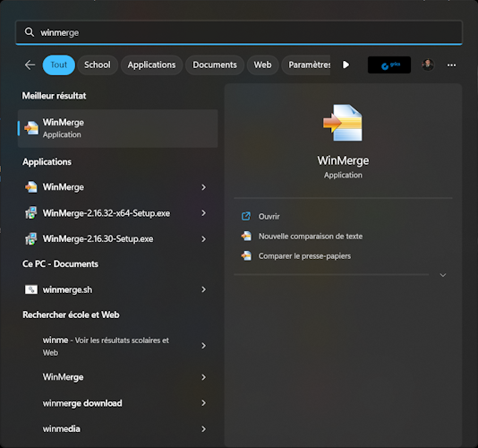
Task: Click installer icon of WinMerge-2.16.32-x64-Setup.exe
Action: click(31, 213)
